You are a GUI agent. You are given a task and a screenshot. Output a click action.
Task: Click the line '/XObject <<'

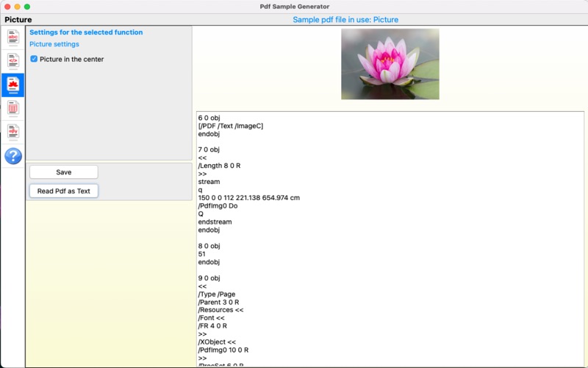(217, 342)
